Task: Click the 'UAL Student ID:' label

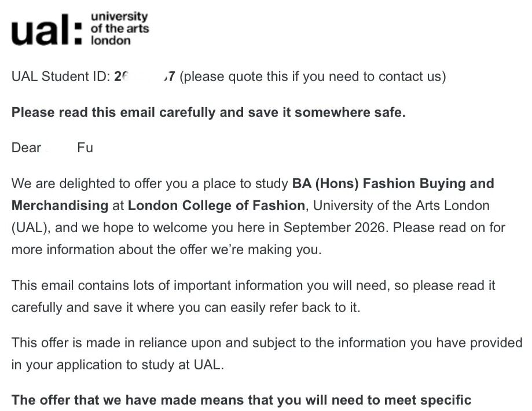Action: tap(60, 76)
